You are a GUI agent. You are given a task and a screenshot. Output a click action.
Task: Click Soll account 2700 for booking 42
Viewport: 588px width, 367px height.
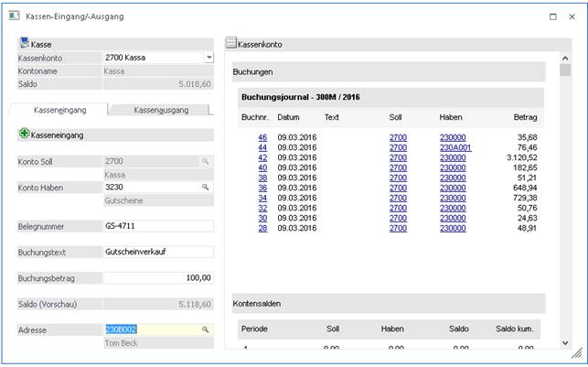[397, 157]
